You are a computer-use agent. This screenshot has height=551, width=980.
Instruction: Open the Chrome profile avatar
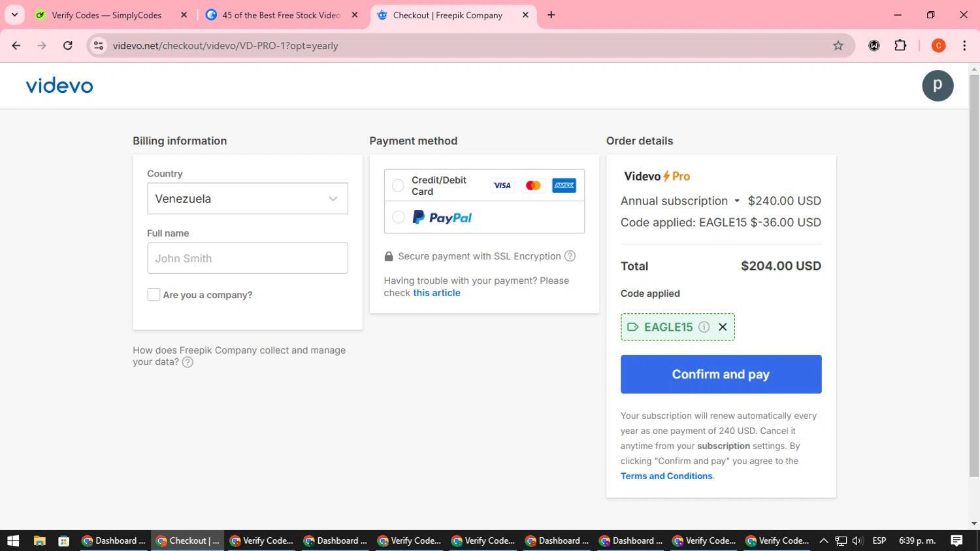[x=938, y=46]
